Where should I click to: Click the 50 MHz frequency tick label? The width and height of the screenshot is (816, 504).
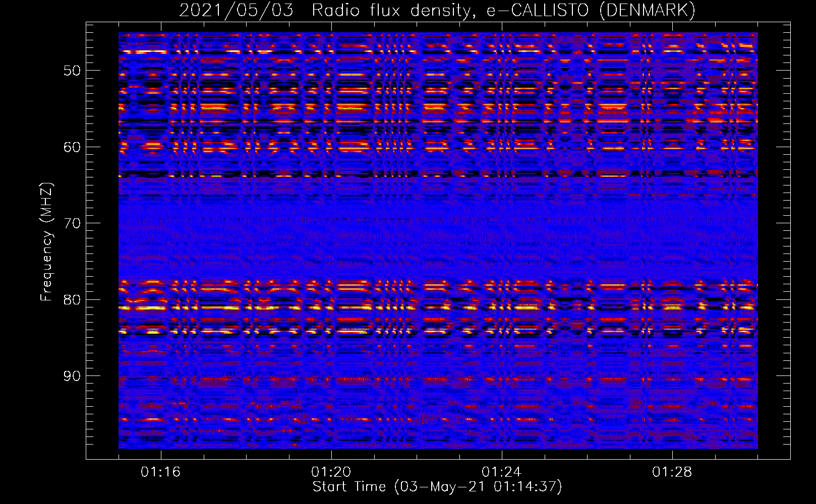click(72, 71)
